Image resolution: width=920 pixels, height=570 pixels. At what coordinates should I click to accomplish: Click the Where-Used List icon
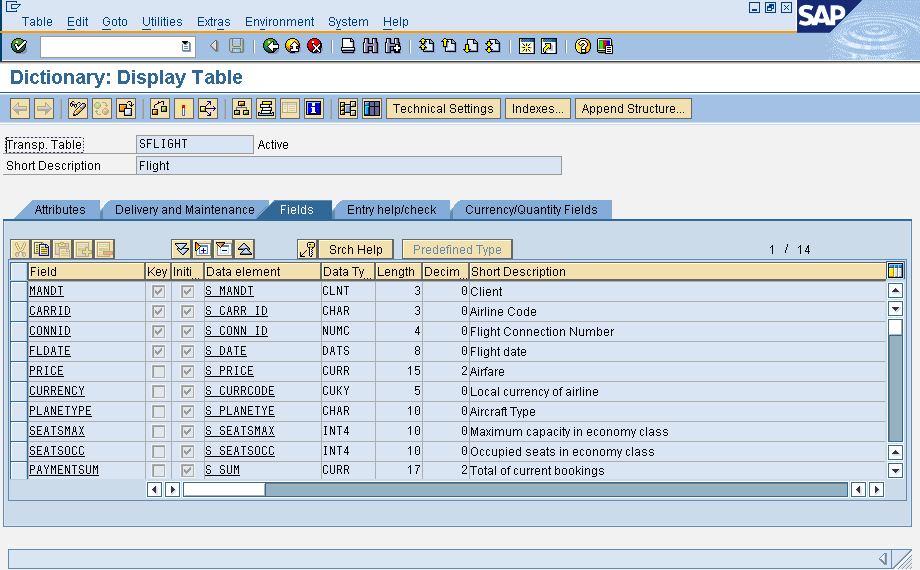(208, 109)
